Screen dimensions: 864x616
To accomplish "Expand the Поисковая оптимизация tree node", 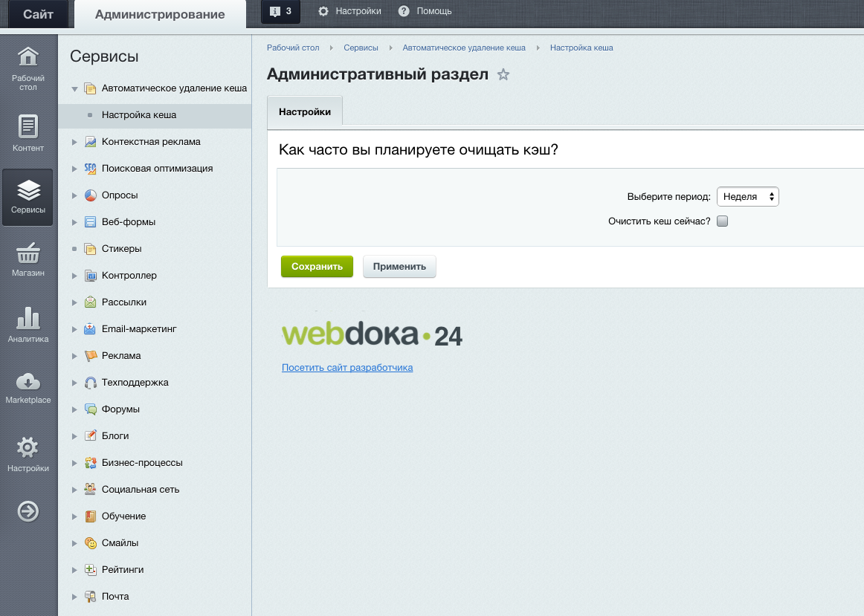I will tap(74, 169).
